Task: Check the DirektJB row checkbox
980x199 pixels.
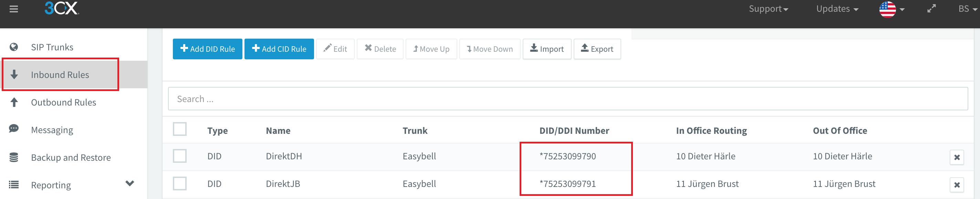Action: click(179, 183)
